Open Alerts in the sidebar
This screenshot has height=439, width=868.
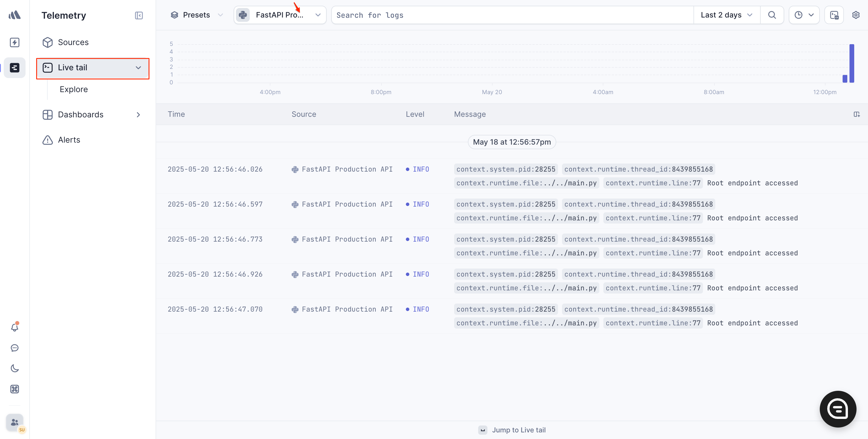(x=69, y=140)
